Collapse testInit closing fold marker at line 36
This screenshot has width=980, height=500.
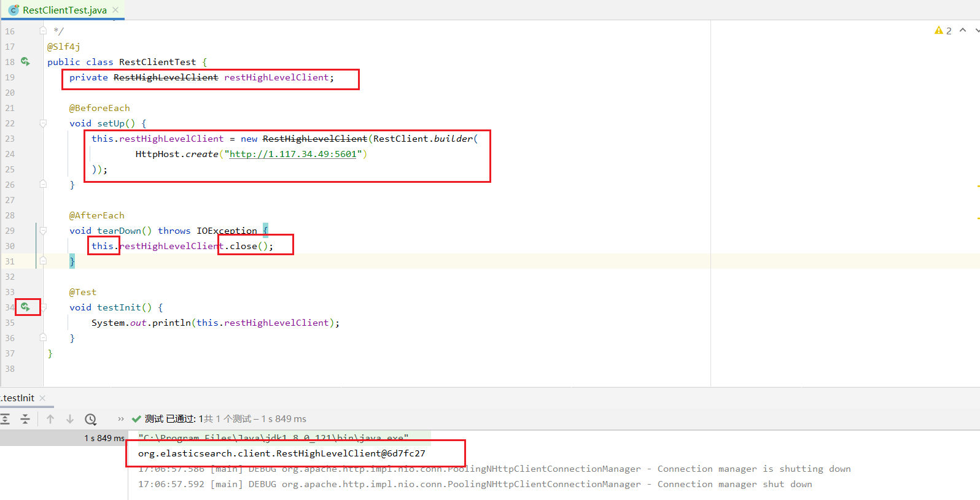click(43, 337)
